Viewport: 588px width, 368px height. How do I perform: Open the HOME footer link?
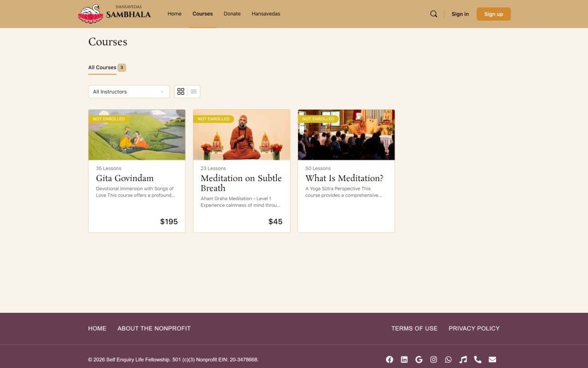[x=97, y=328]
